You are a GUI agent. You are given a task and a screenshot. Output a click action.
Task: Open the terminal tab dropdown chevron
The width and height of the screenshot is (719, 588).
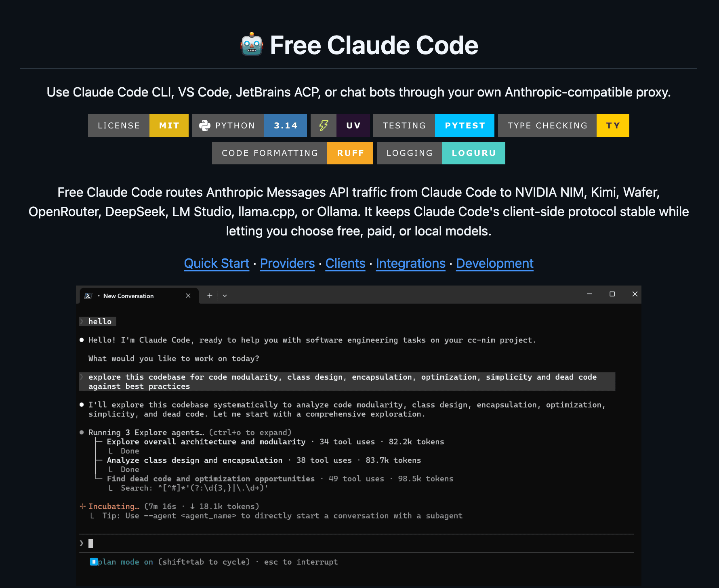225,296
